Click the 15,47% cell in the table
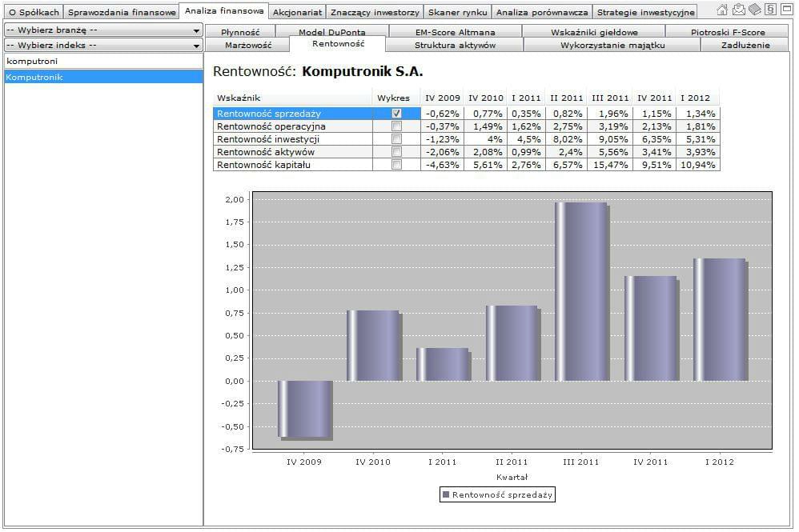This screenshot has height=532, width=799. coord(610,165)
